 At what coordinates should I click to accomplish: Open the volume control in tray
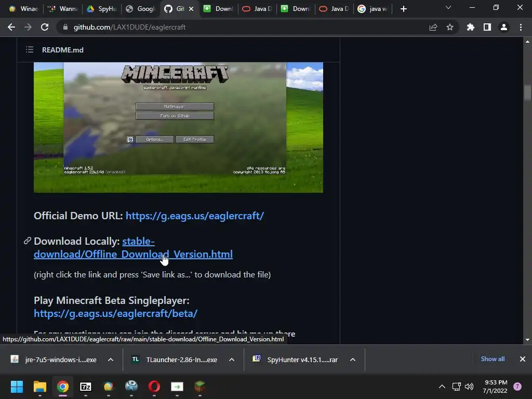tap(469, 387)
